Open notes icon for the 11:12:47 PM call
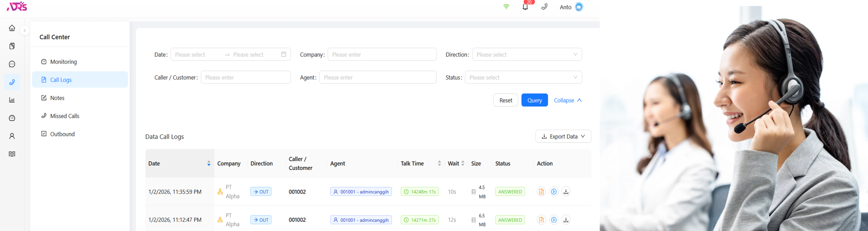The width and height of the screenshot is (868, 231). 541,220
